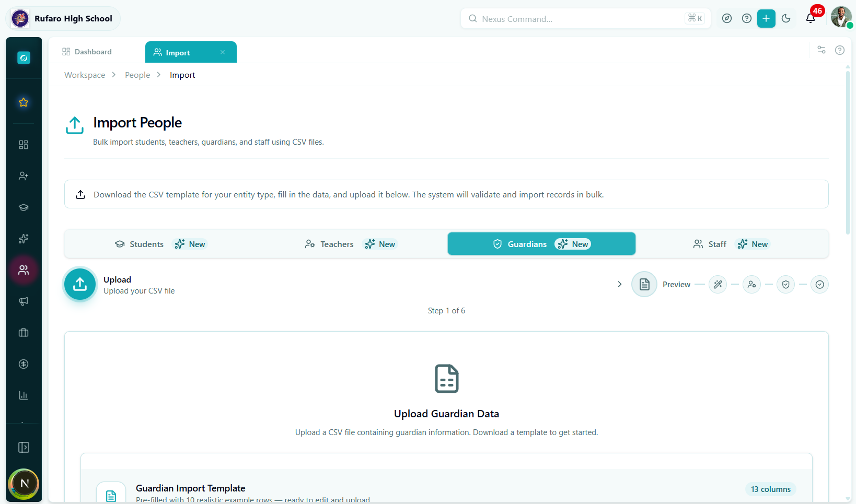Collapse sidebar using the panel toggle icon
The width and height of the screenshot is (856, 504).
24,448
